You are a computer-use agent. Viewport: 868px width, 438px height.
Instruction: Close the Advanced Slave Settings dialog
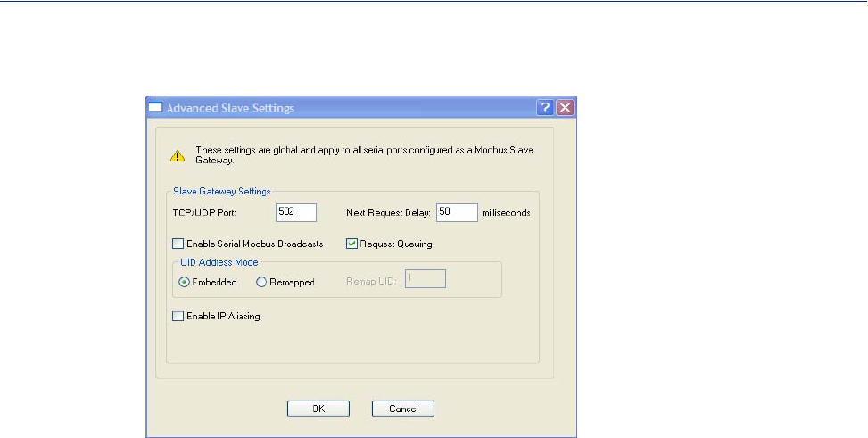coord(564,108)
